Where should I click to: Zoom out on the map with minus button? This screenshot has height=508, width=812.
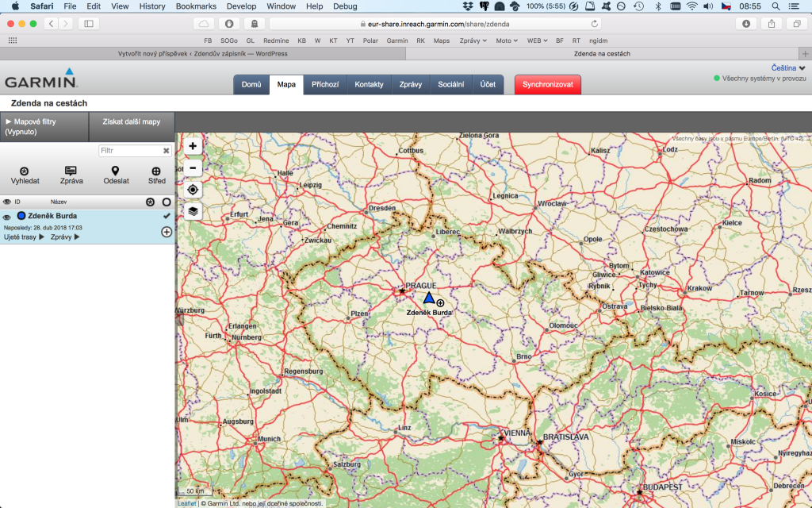[x=193, y=168]
